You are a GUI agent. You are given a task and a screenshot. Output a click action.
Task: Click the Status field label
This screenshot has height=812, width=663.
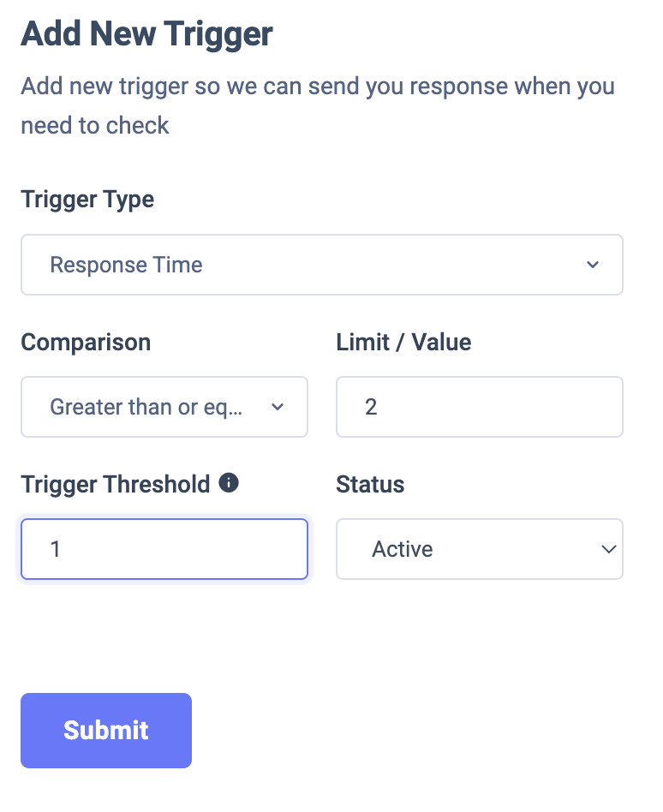[370, 485]
